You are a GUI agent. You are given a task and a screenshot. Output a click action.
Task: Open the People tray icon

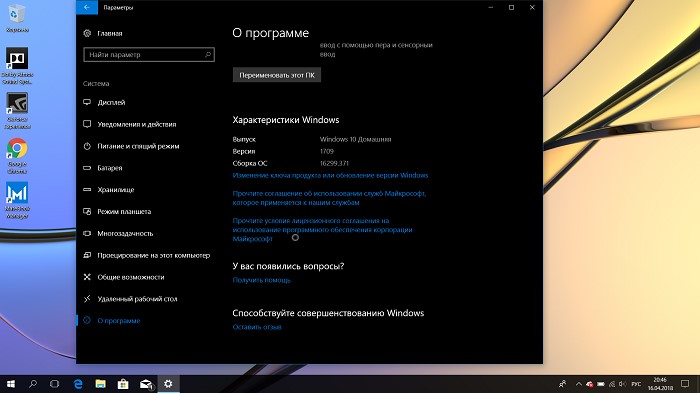point(562,384)
